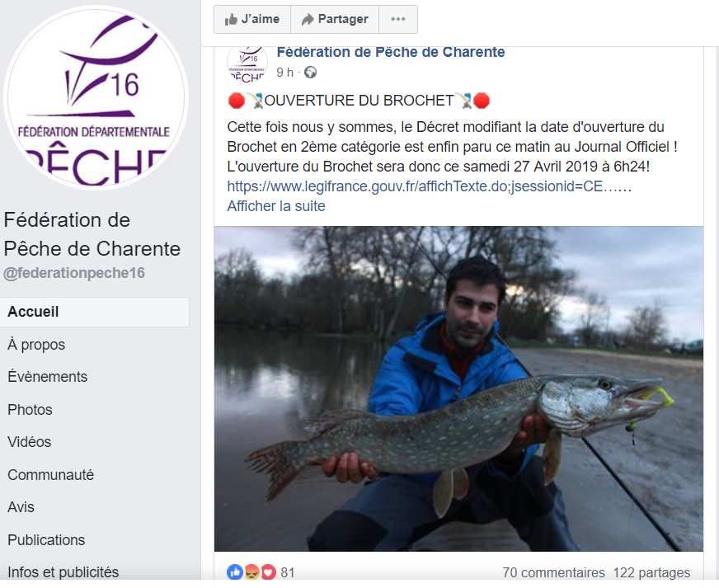Click the 9 h post timestamp
Viewport: 719px width, 588px height.
(x=284, y=73)
